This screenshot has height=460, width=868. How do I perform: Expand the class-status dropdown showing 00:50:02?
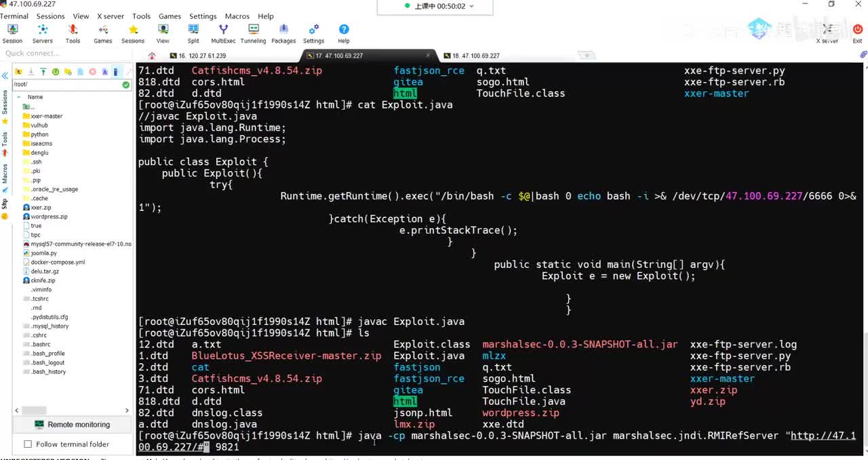471,6
